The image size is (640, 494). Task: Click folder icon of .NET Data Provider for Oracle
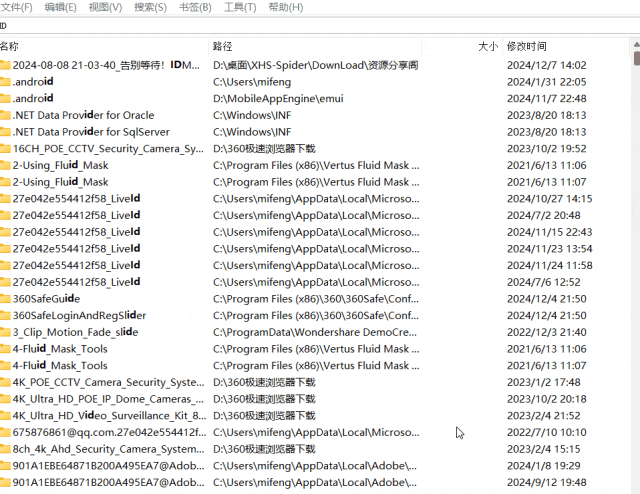point(5,115)
